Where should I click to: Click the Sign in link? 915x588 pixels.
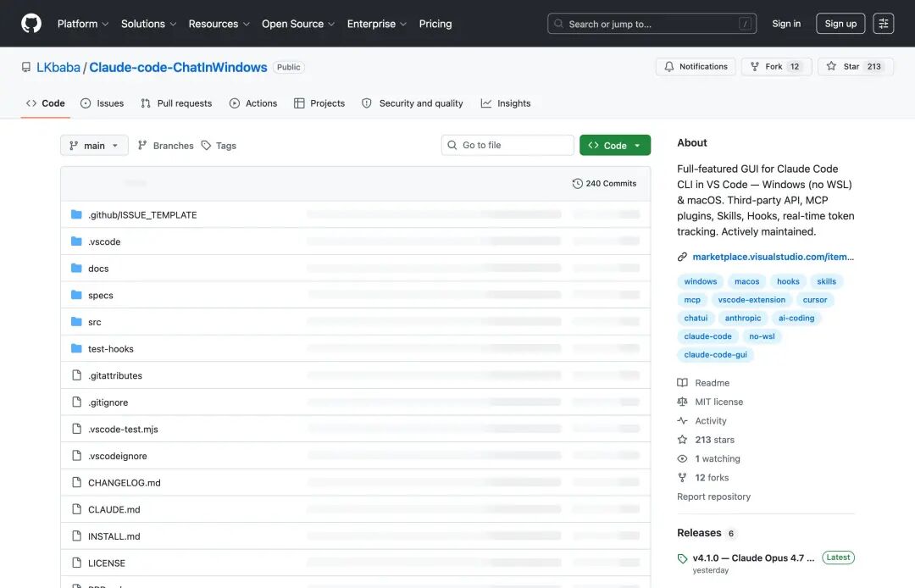(x=786, y=24)
